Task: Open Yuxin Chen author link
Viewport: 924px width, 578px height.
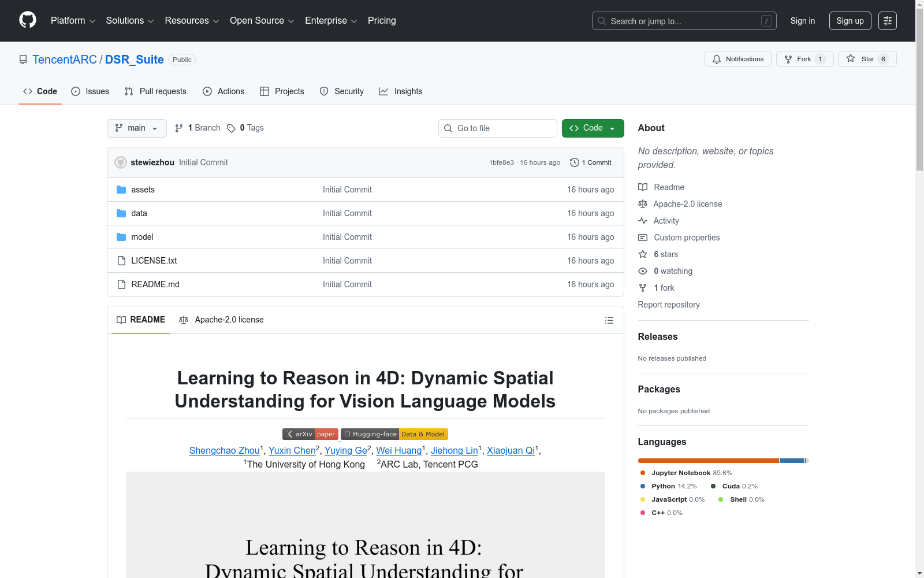Action: point(292,450)
